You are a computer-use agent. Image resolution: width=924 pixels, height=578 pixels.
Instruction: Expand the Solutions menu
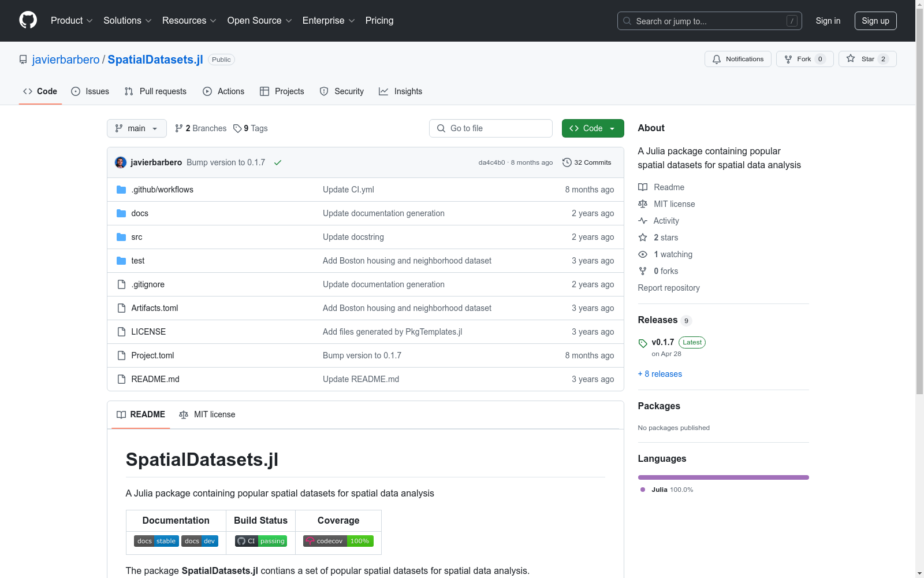click(x=128, y=21)
